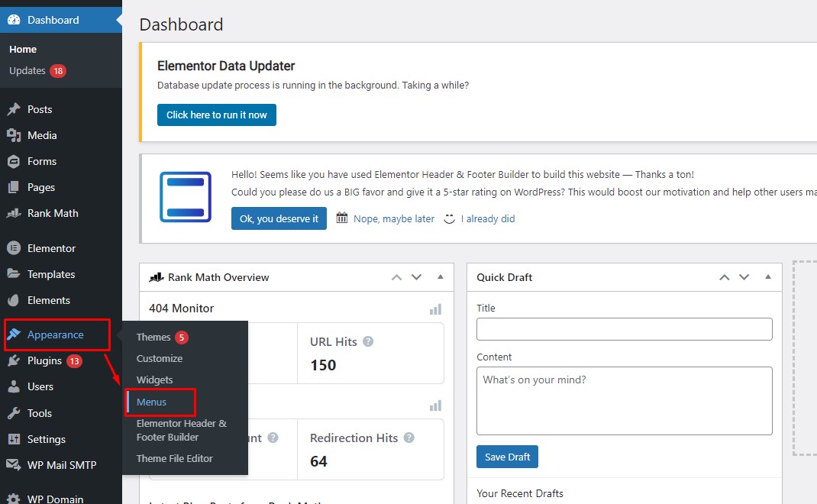Click the Elements leaf icon
The width and height of the screenshot is (817, 504).
[14, 300]
